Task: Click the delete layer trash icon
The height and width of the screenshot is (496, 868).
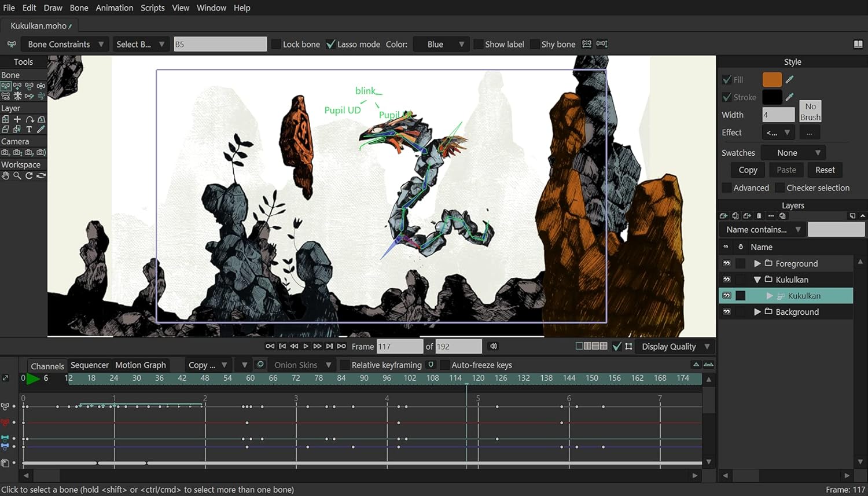Action: click(759, 216)
